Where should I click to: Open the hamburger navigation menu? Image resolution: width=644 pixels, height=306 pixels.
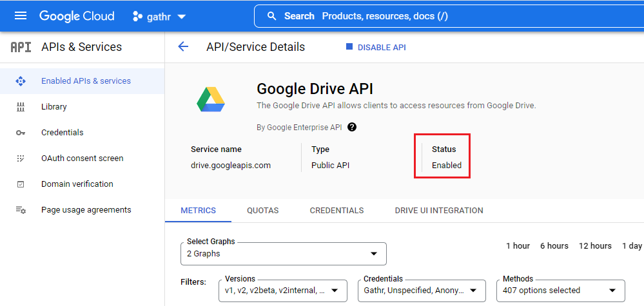(21, 16)
